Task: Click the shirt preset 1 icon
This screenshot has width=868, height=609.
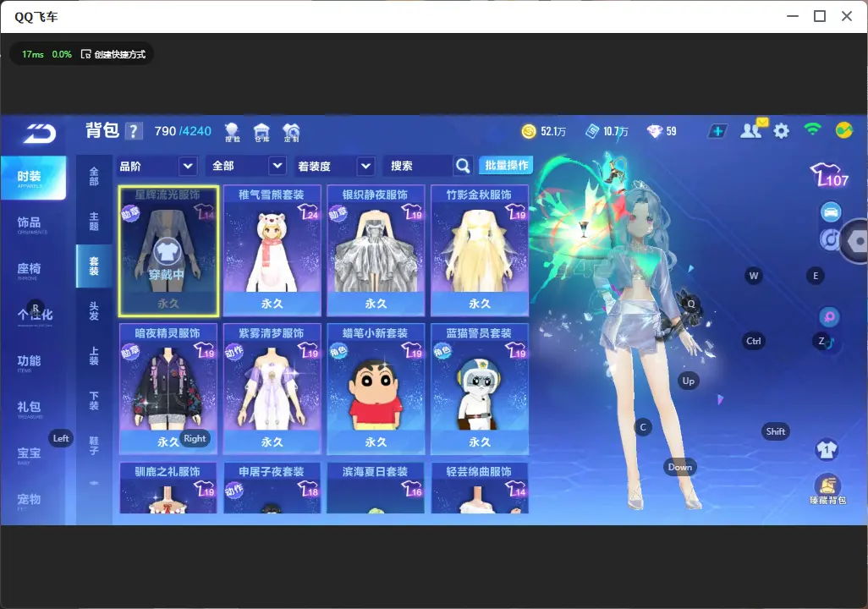Action: (827, 449)
